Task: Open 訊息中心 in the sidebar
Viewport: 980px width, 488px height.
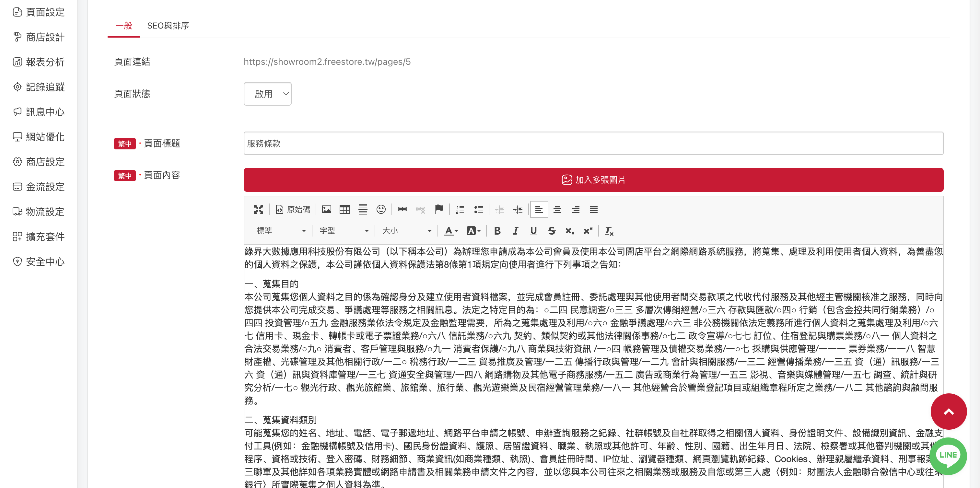Action: (39, 112)
